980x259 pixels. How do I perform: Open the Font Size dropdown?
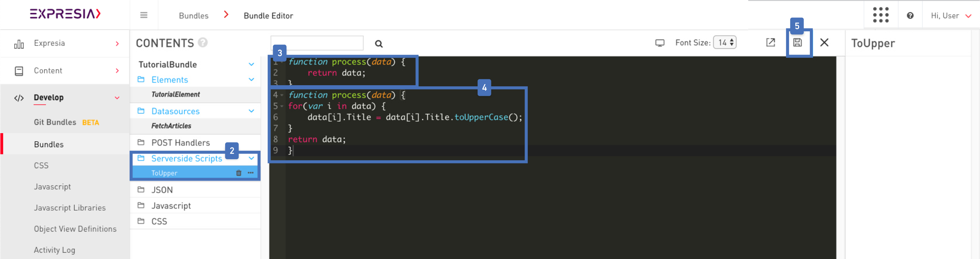[725, 43]
